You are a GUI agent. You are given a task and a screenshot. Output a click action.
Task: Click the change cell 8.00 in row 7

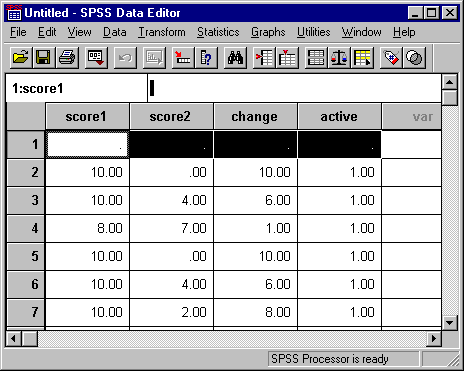click(x=255, y=312)
